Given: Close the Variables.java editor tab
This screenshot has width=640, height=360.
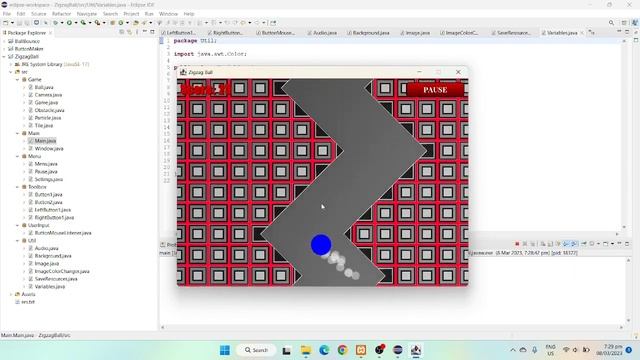Looking at the screenshot, I should point(582,33).
